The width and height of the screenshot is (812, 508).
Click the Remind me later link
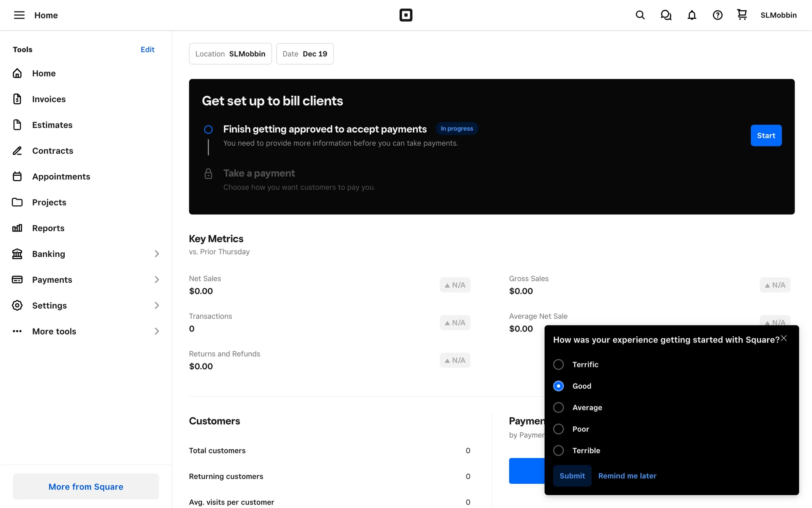(x=627, y=476)
